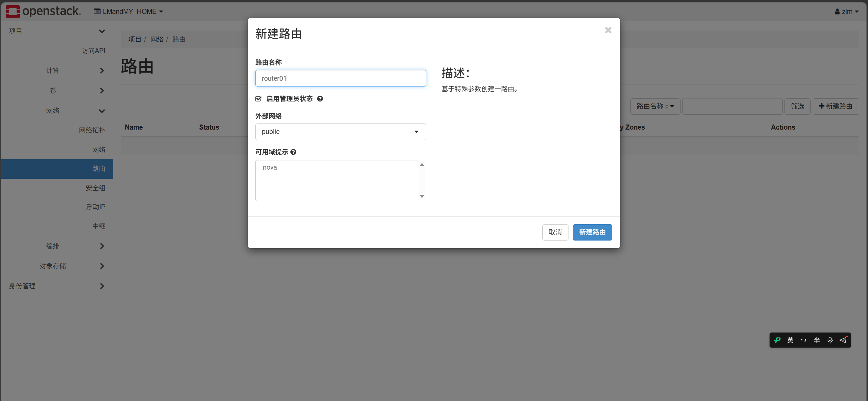Open the 外部网络 public dropdown
This screenshot has height=401, width=868.
pyautogui.click(x=341, y=132)
